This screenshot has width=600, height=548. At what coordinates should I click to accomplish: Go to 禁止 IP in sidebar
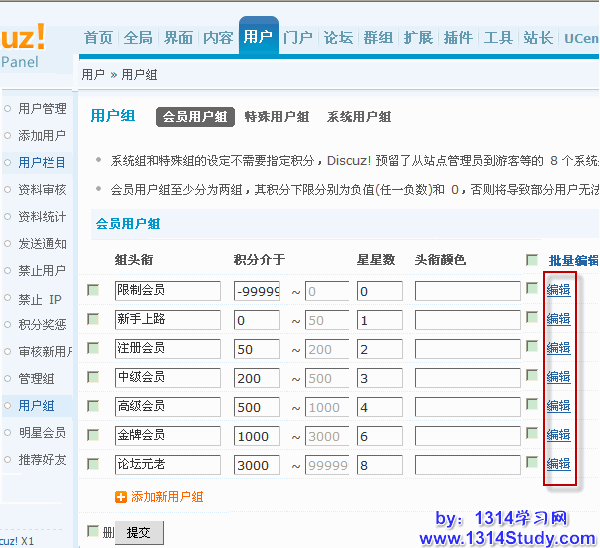[x=40, y=299]
